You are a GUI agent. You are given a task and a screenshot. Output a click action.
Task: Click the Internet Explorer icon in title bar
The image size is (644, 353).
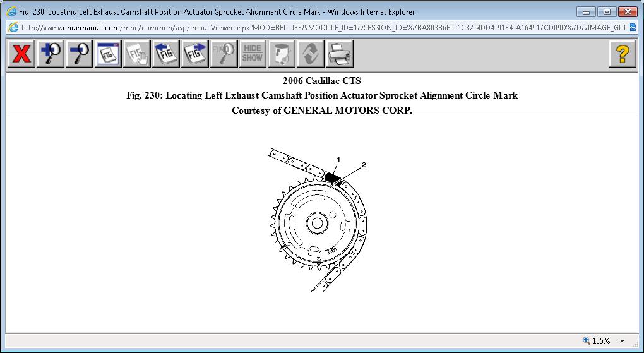[x=11, y=11]
